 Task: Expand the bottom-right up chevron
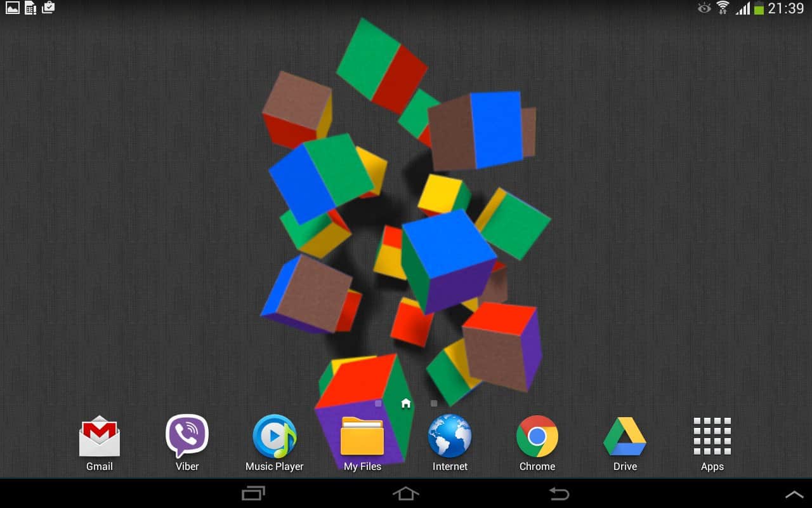pyautogui.click(x=794, y=494)
